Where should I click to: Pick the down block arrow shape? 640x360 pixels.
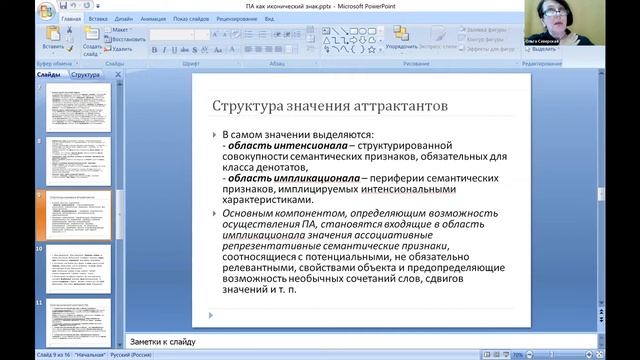coord(362,40)
